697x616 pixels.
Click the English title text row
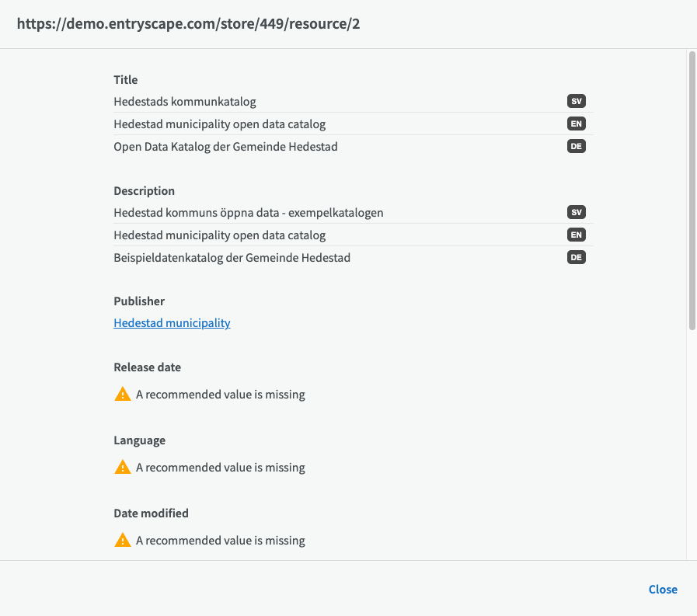219,124
